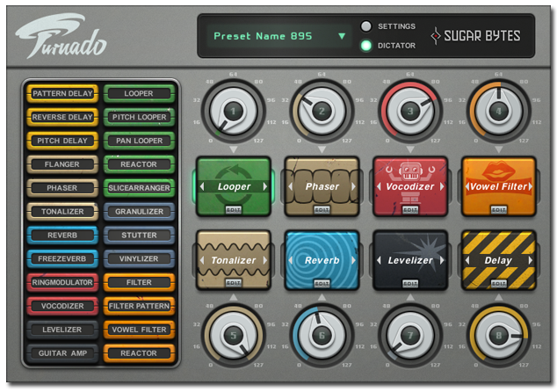The width and height of the screenshot is (557, 392).
Task: Choose Flanger from effect list
Action: pyautogui.click(x=62, y=164)
